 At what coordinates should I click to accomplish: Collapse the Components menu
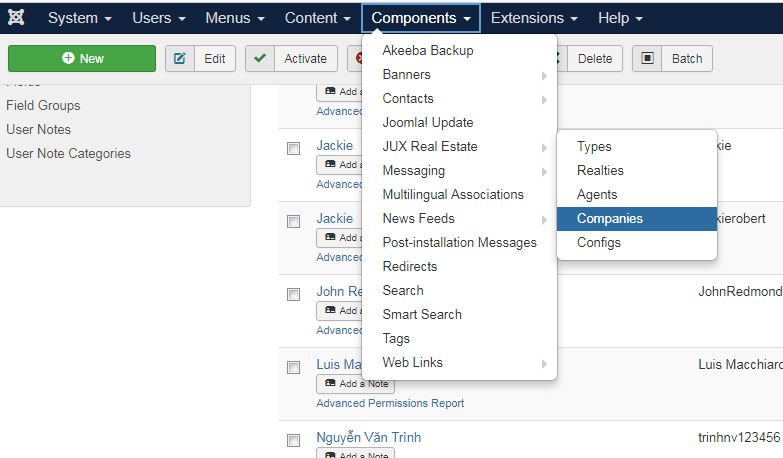[x=421, y=18]
